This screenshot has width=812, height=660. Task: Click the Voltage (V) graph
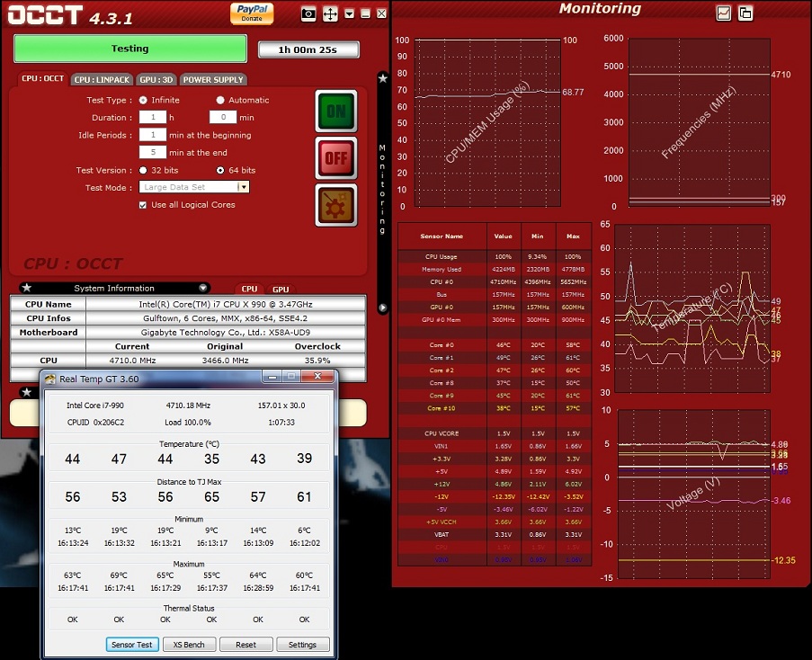coord(694,494)
